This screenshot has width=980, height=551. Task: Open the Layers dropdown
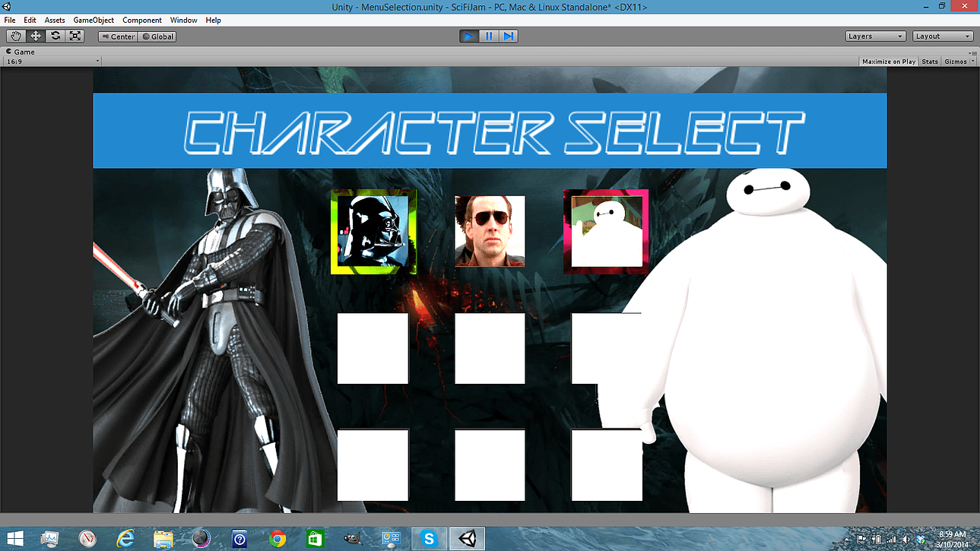[875, 36]
